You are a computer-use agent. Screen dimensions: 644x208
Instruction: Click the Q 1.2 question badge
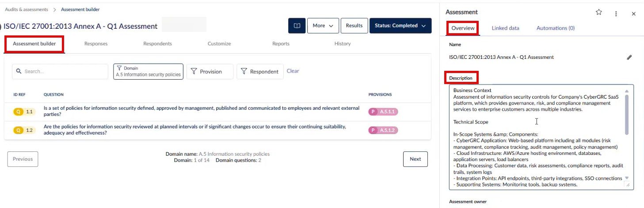[25, 130]
